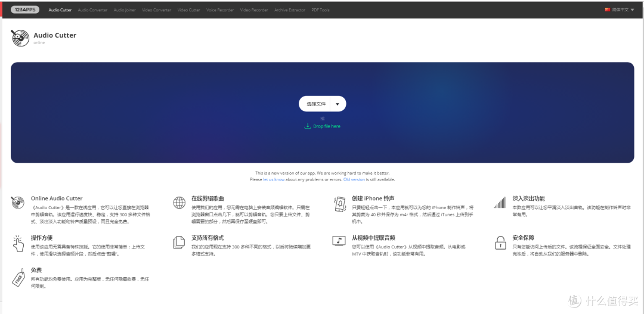Switch to Audio Converter
Image resolution: width=644 pixels, height=314 pixels.
93,10
